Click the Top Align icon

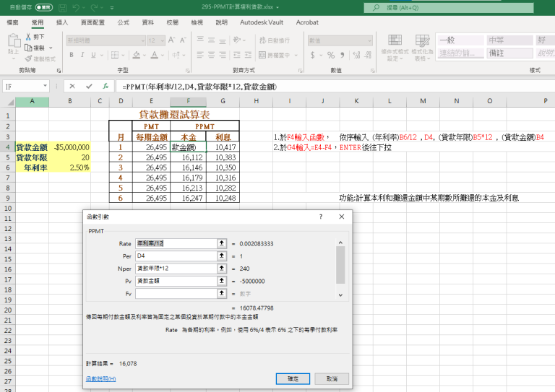tap(200, 40)
